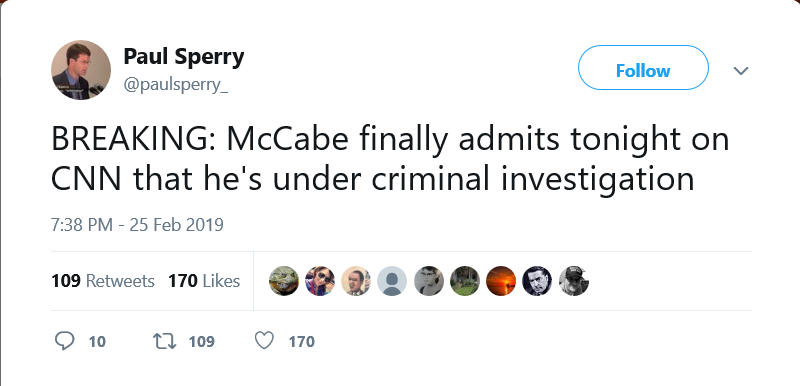800x386 pixels.
Task: Open the @paulsperry_ handle link
Action: click(176, 85)
